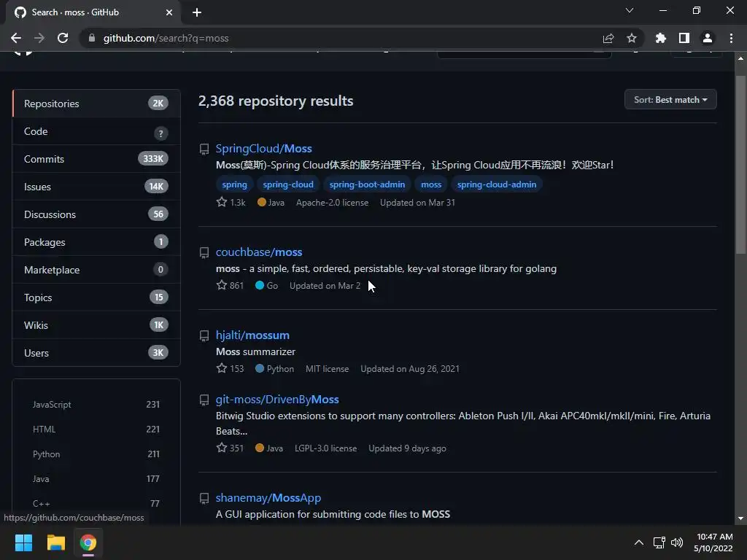Viewport: 747px width, 560px height.
Task: Open the network status tray icon
Action: point(659,542)
